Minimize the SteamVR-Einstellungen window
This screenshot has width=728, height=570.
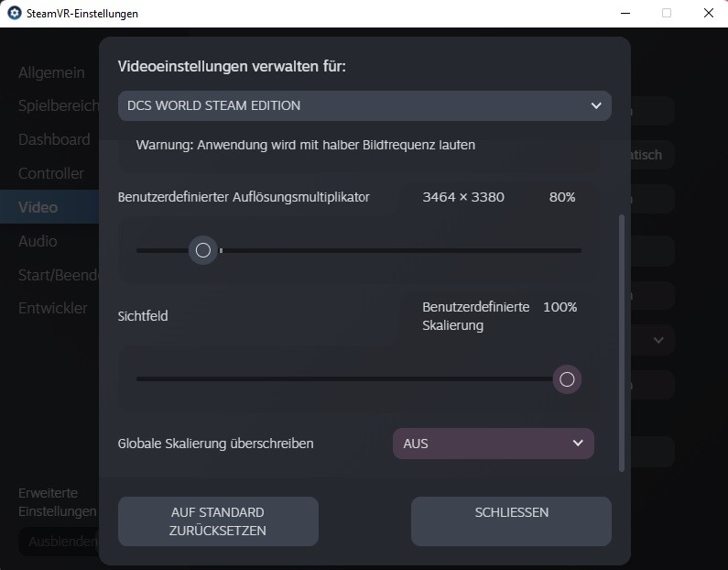625,13
